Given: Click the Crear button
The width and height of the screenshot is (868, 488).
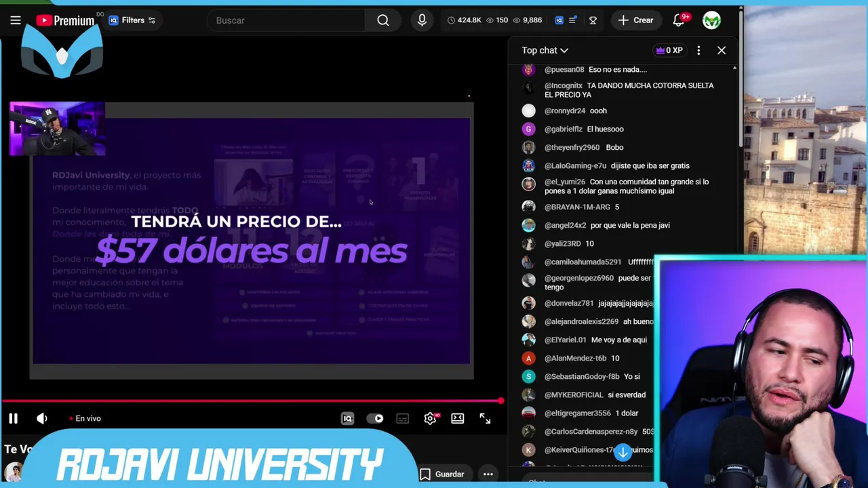Looking at the screenshot, I should point(635,20).
